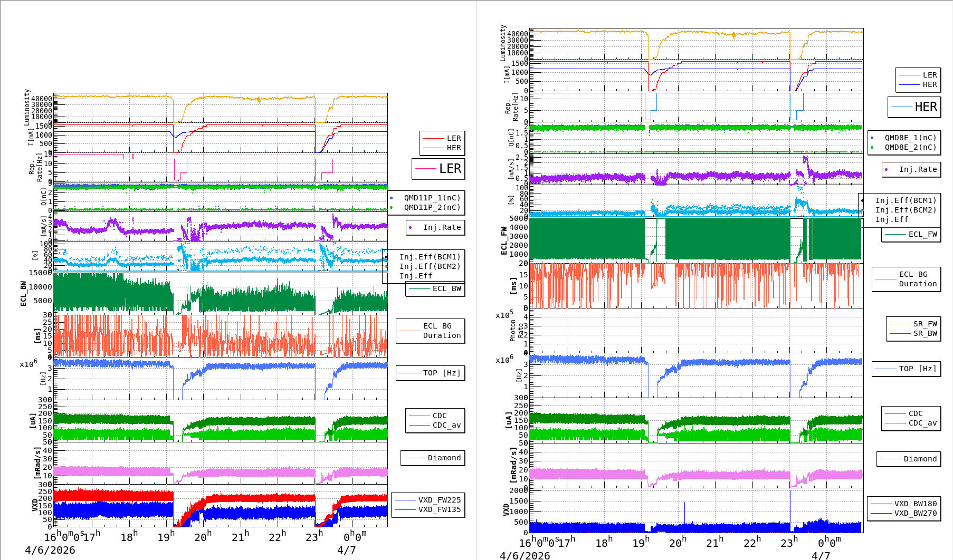Screen dimensions: 953x560
Task: Click the blue VXD_FW225 line swatch
Action: (405, 500)
